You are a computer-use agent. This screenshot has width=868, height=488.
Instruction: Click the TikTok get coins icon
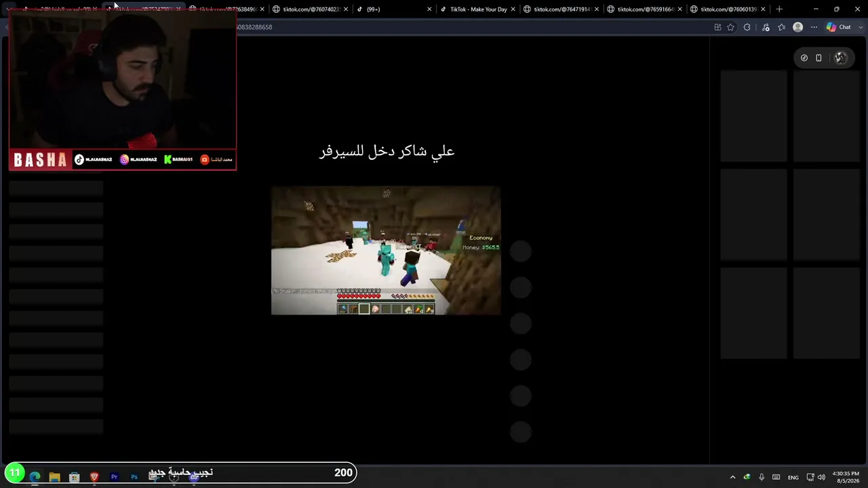[804, 58]
